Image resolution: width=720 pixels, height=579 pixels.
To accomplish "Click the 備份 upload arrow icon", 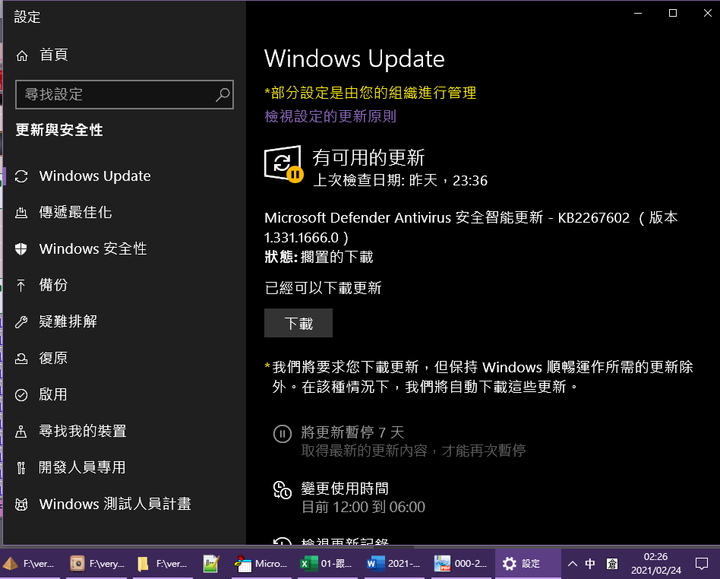I will 21,285.
